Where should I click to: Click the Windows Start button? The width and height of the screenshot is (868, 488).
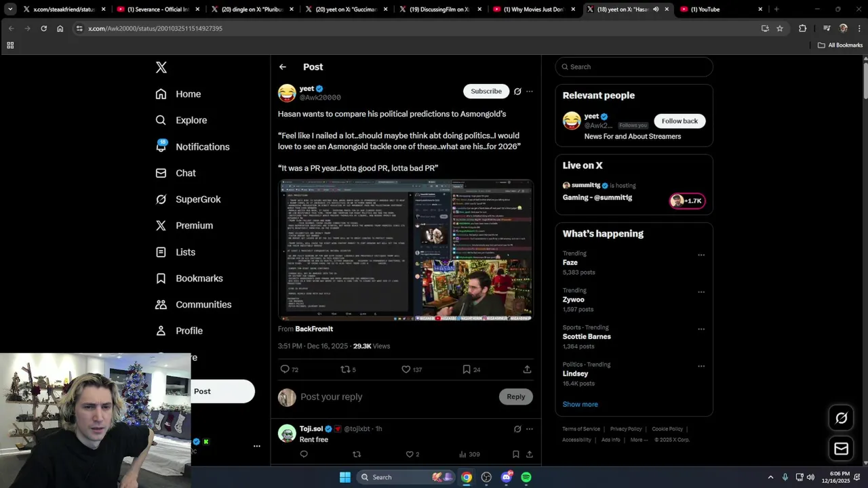345,477
